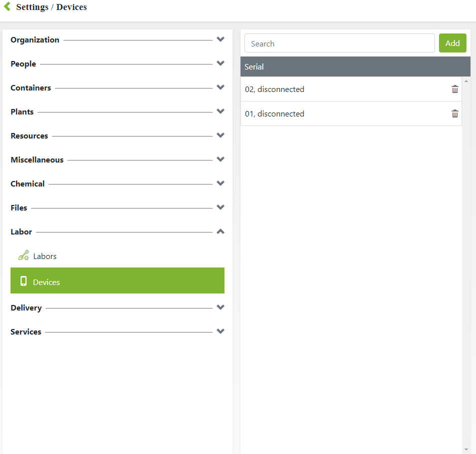Image resolution: width=476 pixels, height=454 pixels.
Task: Click the Devices phone icon
Action: coord(23,281)
